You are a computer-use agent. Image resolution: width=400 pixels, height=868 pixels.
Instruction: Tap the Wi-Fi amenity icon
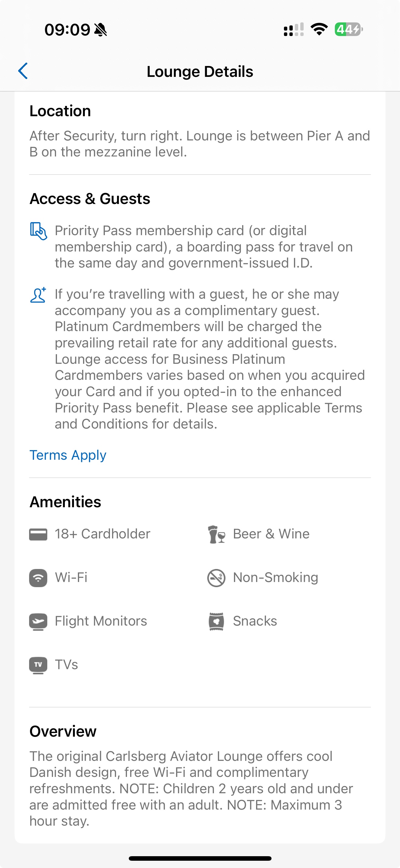[x=38, y=577]
